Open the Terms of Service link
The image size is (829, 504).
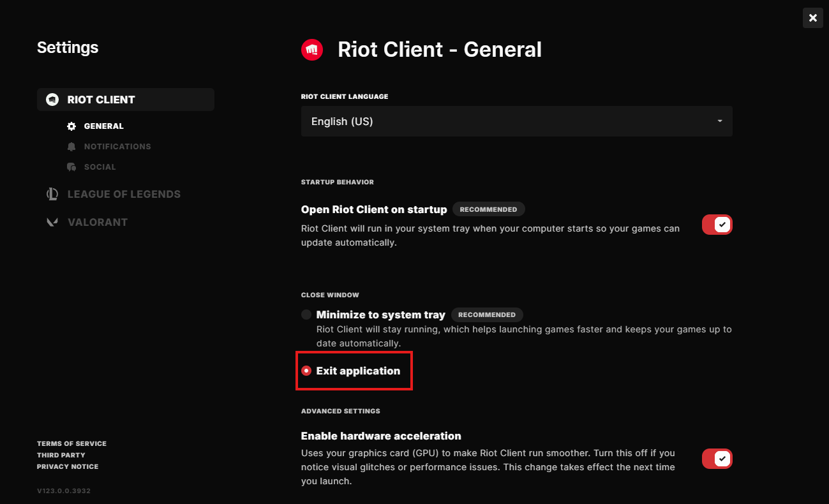tap(71, 443)
